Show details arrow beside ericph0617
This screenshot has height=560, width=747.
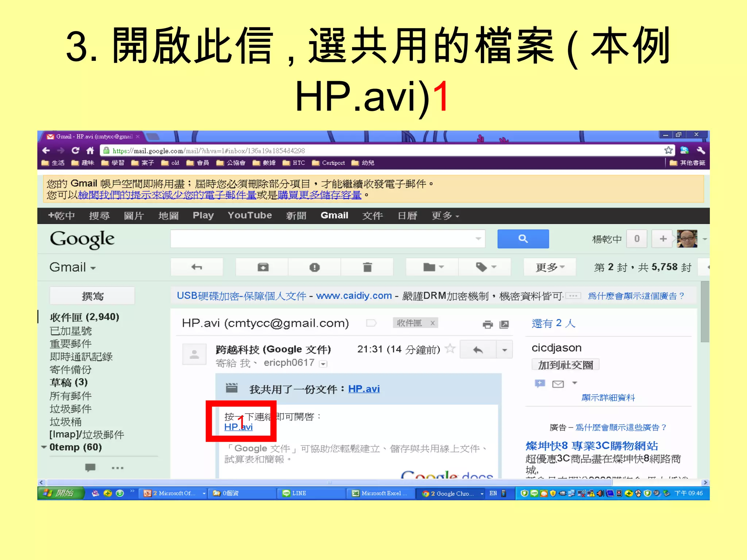[x=323, y=363]
